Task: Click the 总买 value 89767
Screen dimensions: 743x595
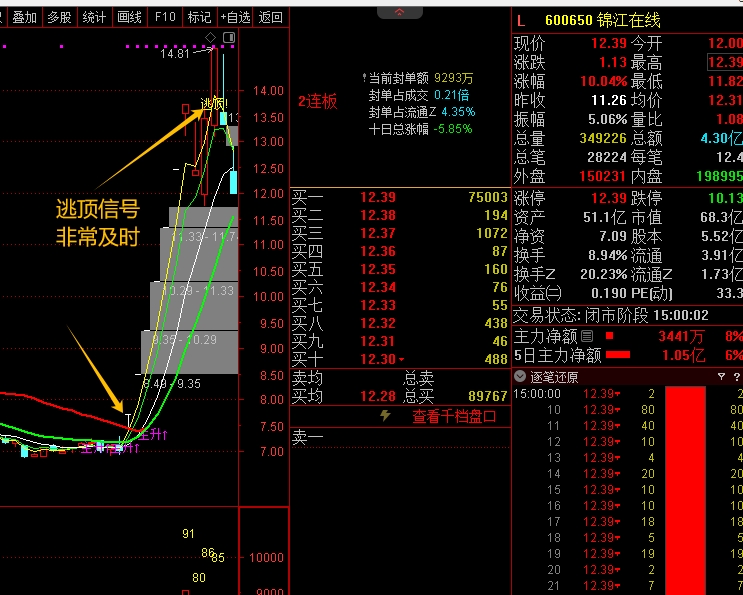Action: [x=488, y=396]
